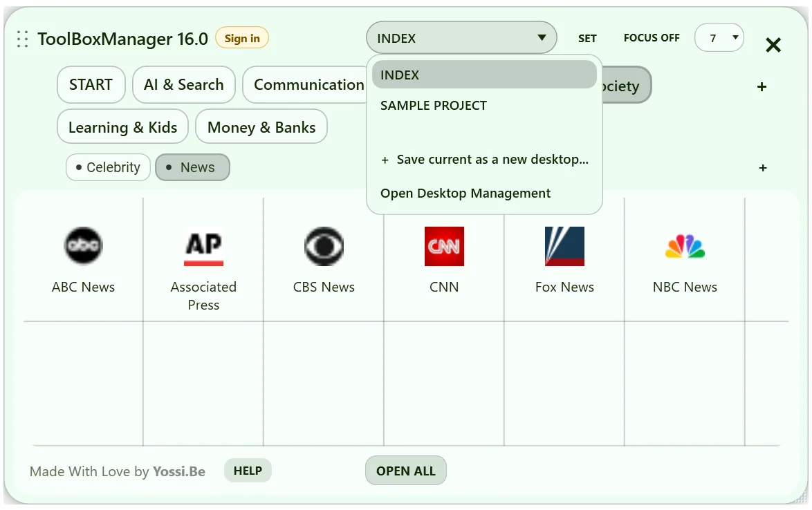The height and width of the screenshot is (510, 812).
Task: Open the AI & Search category tab
Action: (184, 85)
